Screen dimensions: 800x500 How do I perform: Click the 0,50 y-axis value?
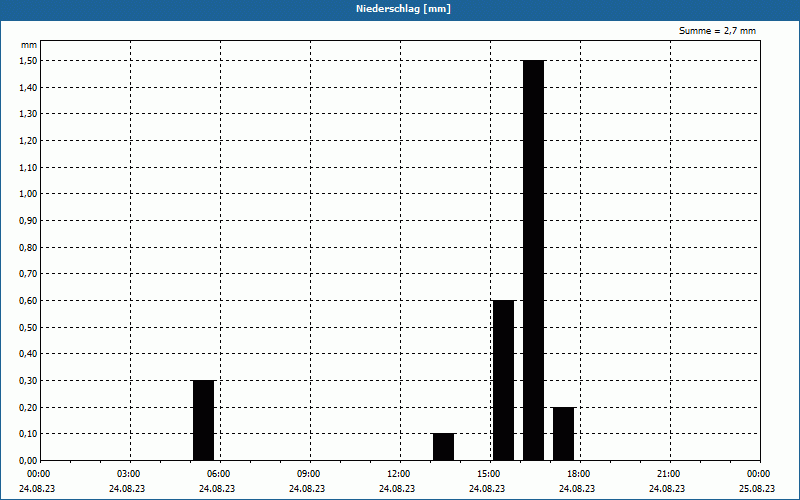point(28,327)
